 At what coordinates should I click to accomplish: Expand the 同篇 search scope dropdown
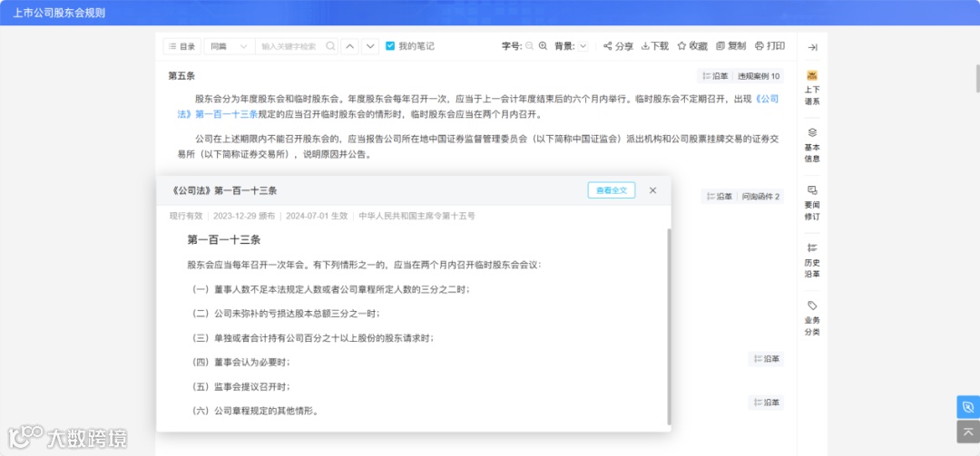pos(230,46)
